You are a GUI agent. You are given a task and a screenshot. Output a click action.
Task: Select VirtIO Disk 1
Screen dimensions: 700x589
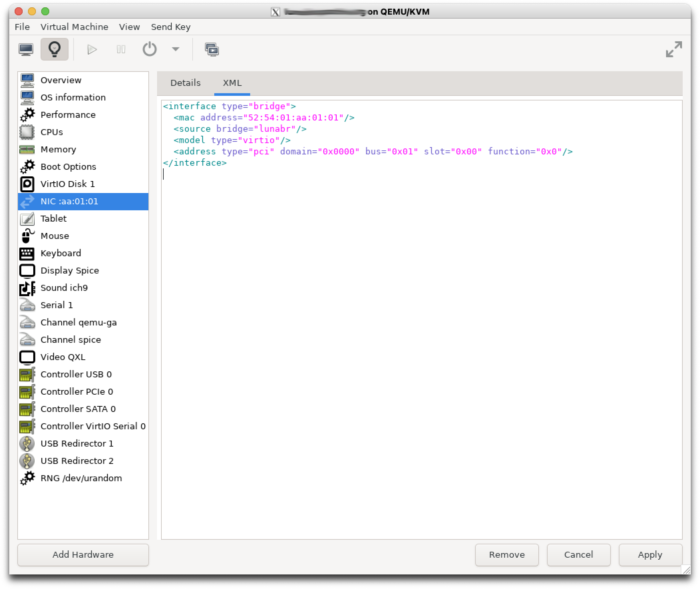coord(84,184)
